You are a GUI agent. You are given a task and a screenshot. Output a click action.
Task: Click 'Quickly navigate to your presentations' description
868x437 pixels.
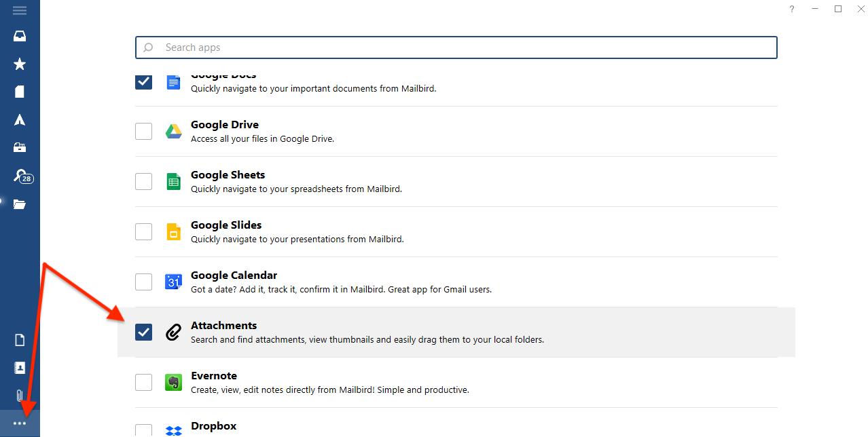click(x=297, y=240)
